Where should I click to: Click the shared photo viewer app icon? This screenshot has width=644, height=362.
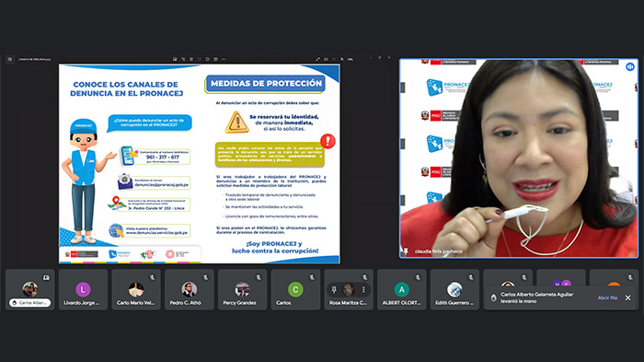coord(10,59)
